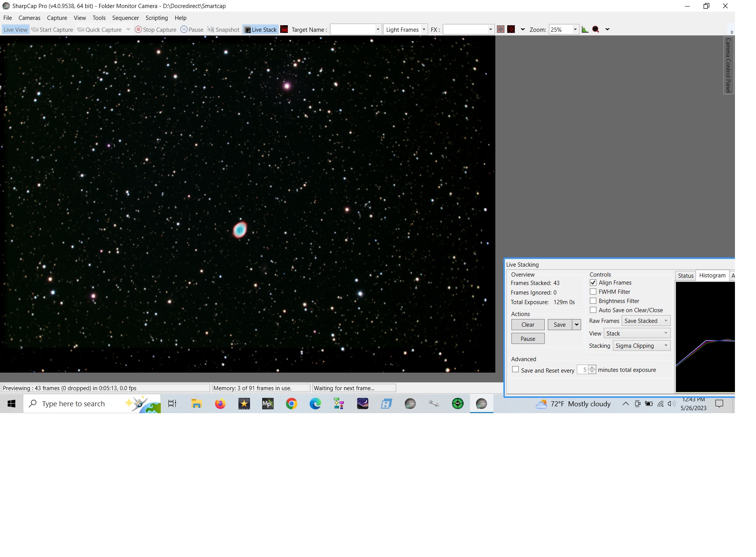Enable the FWHM Filter checkbox
Image resolution: width=756 pixels, height=557 pixels.
pyautogui.click(x=593, y=292)
